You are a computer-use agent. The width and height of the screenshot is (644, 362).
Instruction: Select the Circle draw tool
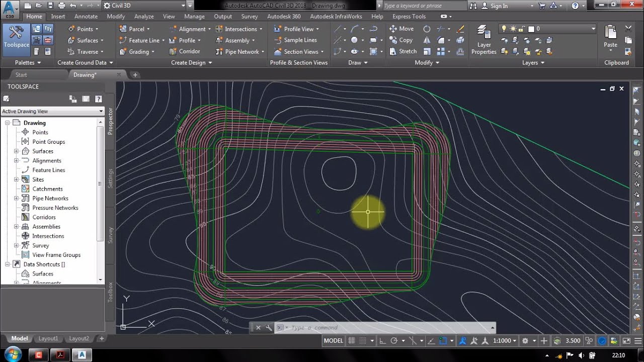tap(355, 40)
